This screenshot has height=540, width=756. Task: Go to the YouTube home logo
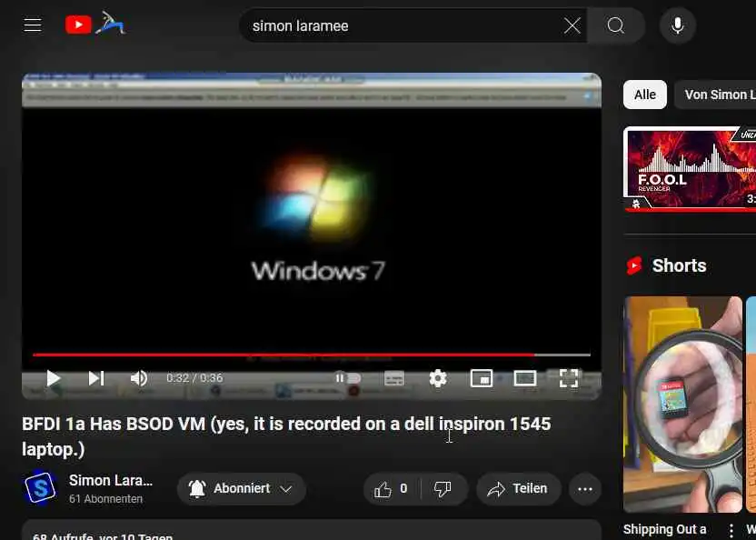tap(95, 25)
